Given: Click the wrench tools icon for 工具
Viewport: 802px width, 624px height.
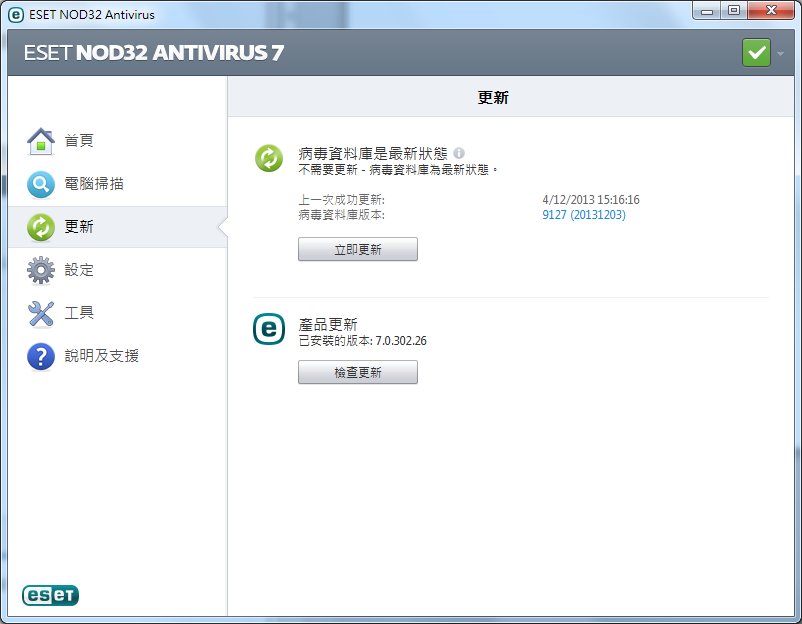Looking at the screenshot, I should tap(41, 313).
